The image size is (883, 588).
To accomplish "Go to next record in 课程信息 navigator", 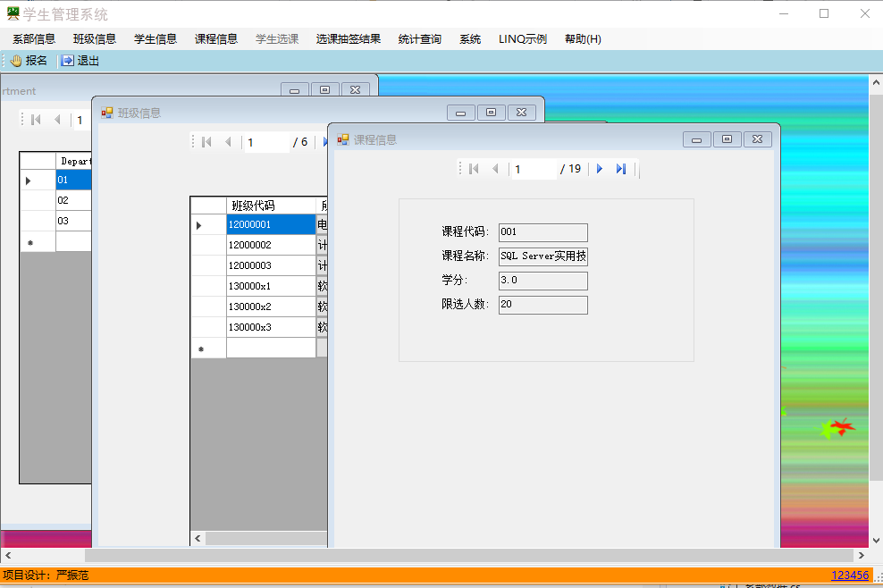I will tap(599, 168).
